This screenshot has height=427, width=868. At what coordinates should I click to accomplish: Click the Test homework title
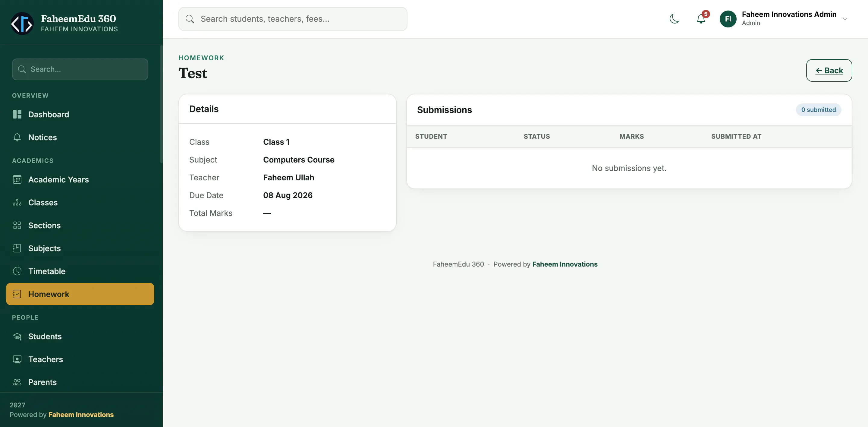click(x=193, y=73)
